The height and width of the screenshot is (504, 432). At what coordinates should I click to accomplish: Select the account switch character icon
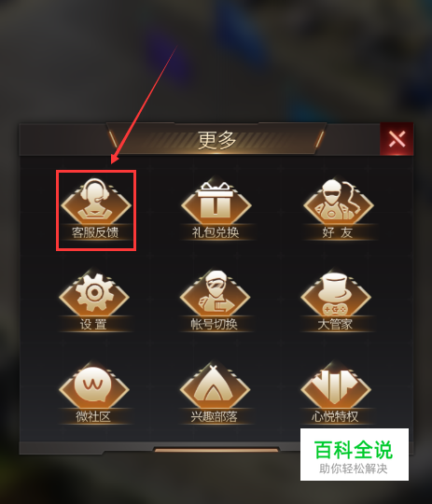(215, 293)
